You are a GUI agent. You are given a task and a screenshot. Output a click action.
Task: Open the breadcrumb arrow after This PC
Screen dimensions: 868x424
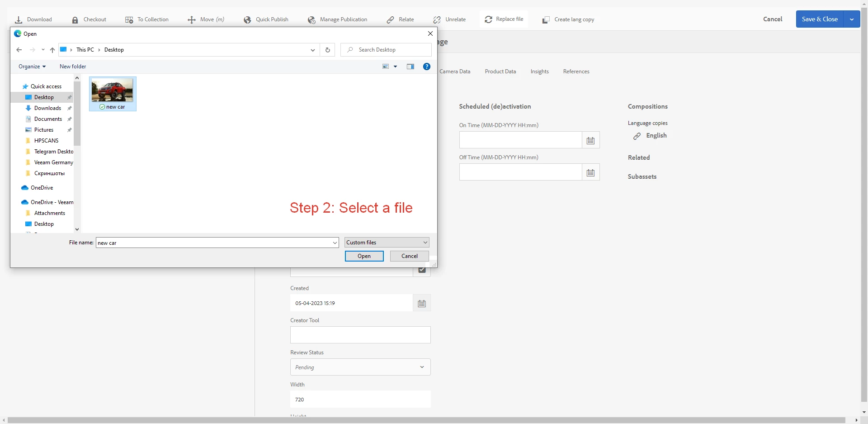pos(99,50)
